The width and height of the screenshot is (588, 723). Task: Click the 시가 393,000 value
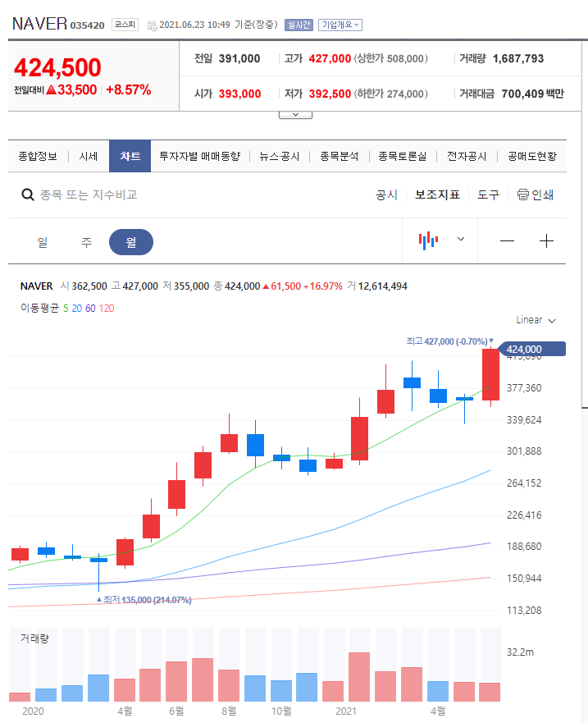coord(239,94)
